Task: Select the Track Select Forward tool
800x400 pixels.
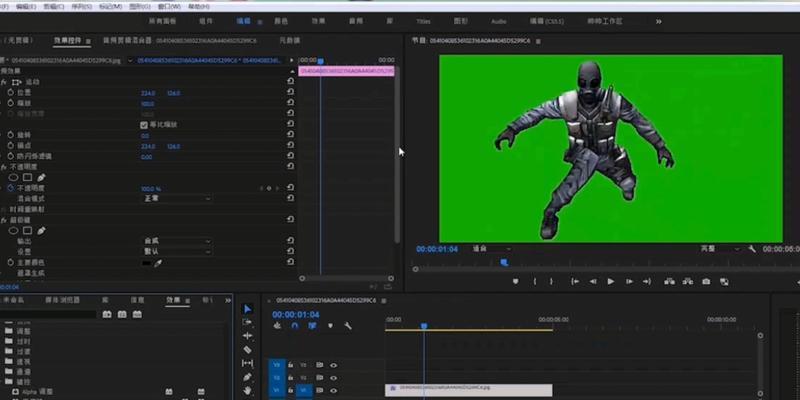Action: pos(247,322)
